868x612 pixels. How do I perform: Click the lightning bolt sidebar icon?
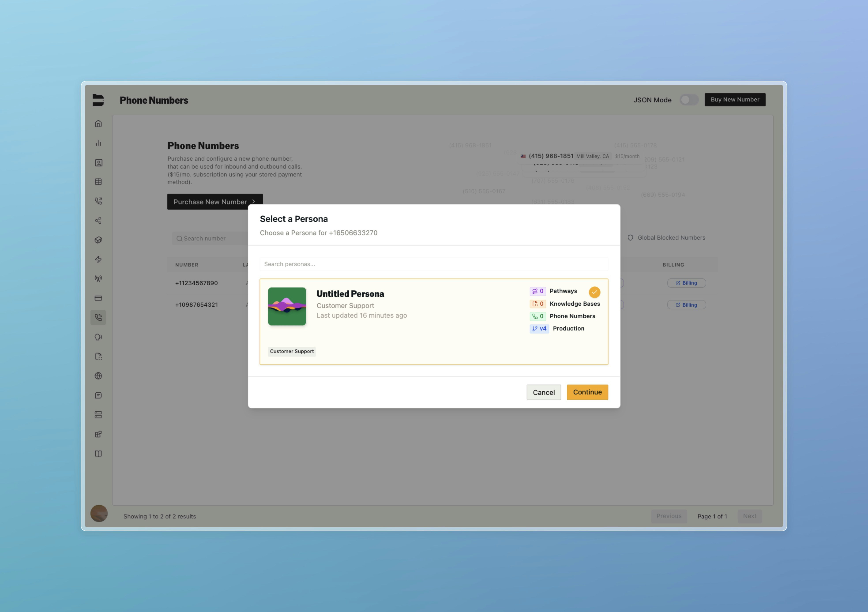pos(98,259)
